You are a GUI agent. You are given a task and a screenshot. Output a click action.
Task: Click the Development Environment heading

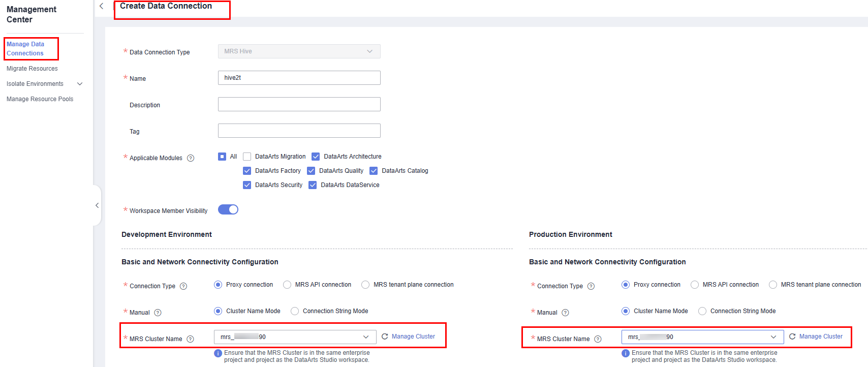[x=167, y=234]
